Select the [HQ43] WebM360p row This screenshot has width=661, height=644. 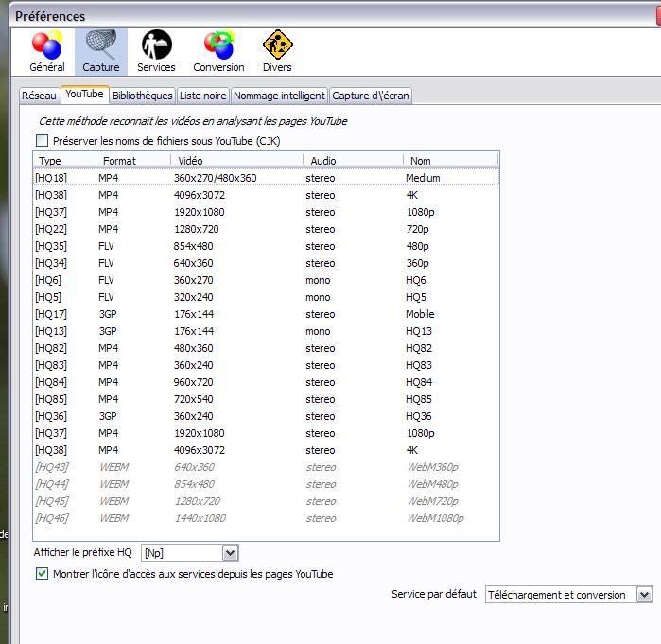(x=266, y=467)
